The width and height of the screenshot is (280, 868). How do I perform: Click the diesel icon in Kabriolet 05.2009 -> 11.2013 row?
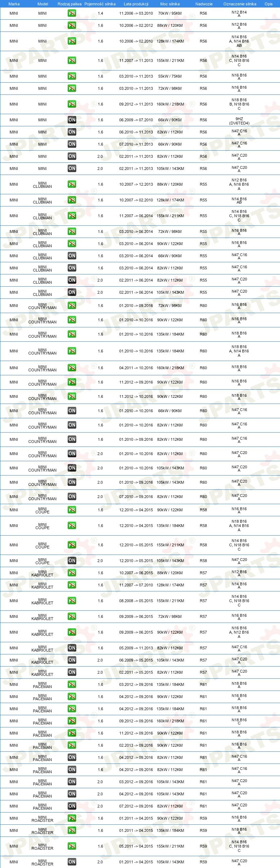coord(72,648)
